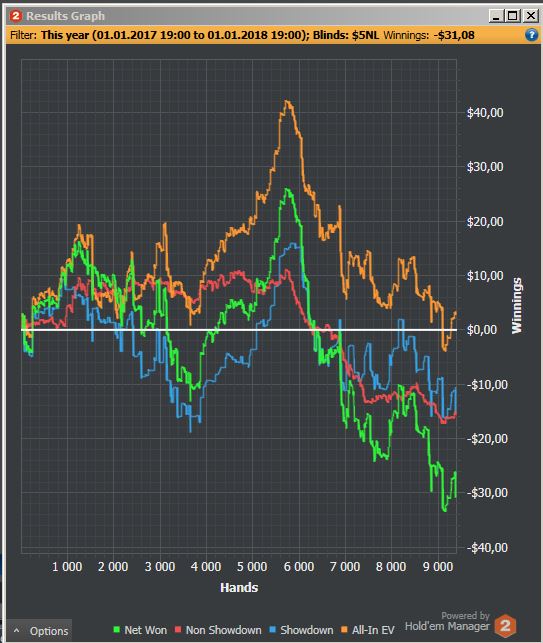
Task: Click the $10,00 axis label
Action: pos(485,276)
